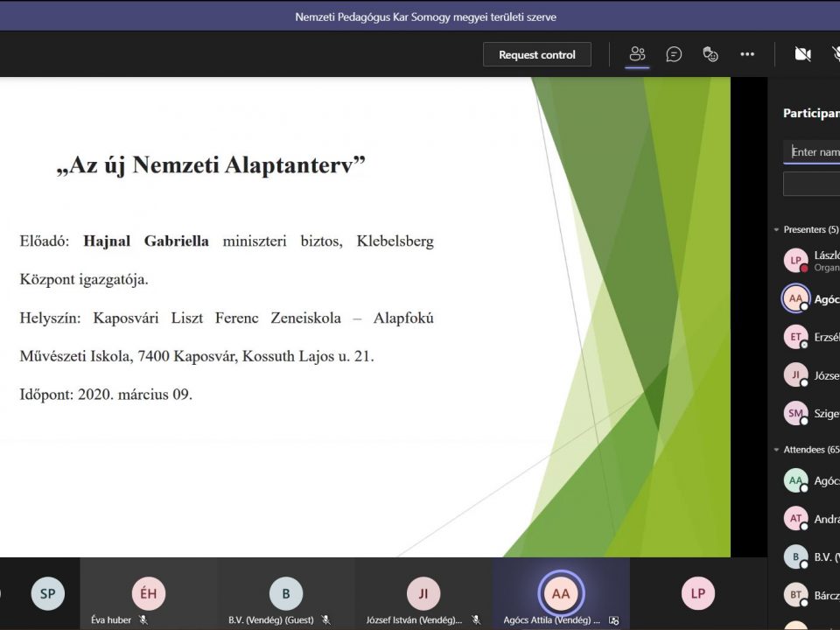840x630 pixels.
Task: Toggle the participants panel icon
Action: [x=637, y=54]
